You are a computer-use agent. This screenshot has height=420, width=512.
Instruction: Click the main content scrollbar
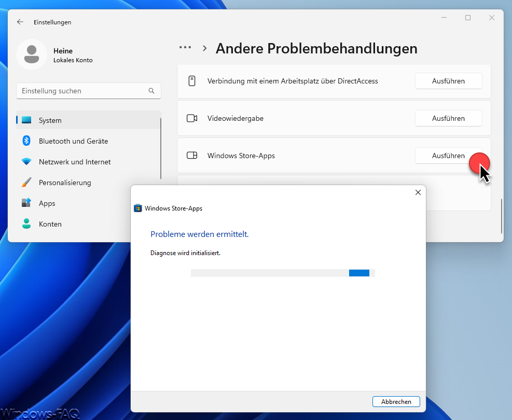point(501,216)
